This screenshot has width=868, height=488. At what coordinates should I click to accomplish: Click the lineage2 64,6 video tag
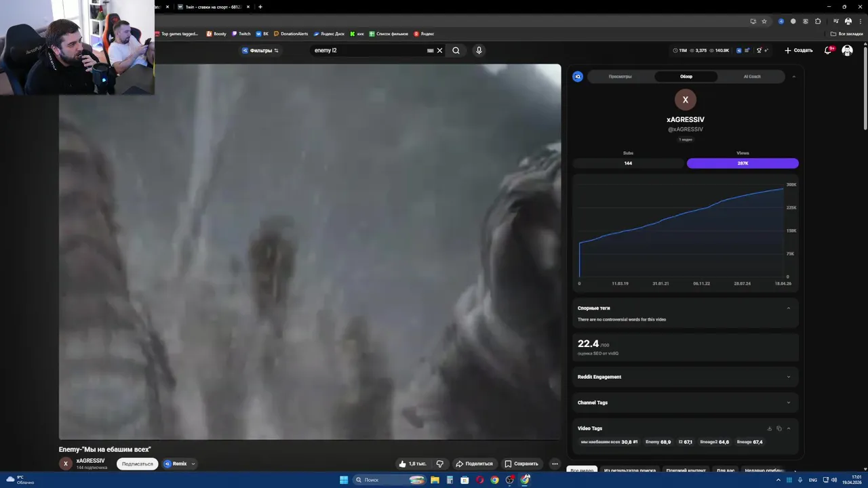[x=715, y=442]
